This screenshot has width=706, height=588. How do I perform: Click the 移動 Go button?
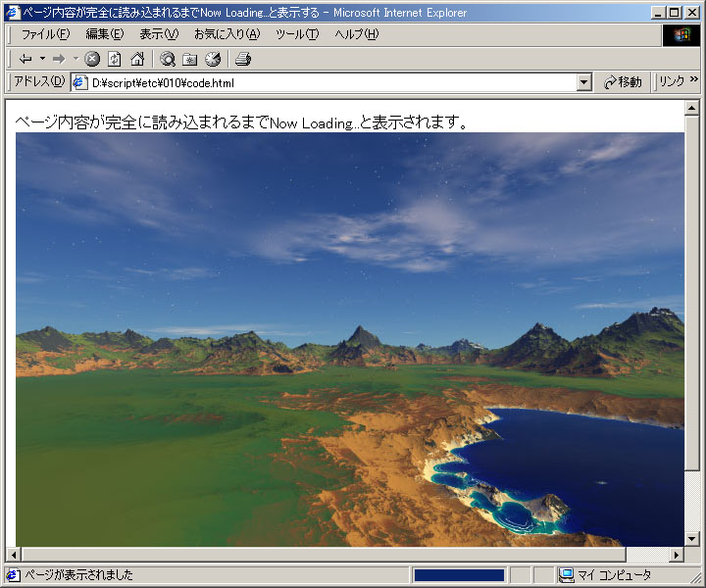point(624,82)
